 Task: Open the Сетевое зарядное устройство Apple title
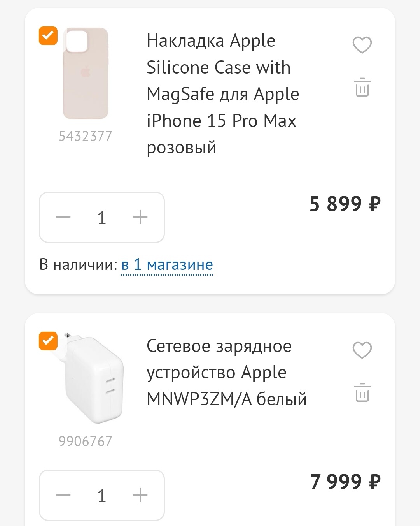click(226, 372)
